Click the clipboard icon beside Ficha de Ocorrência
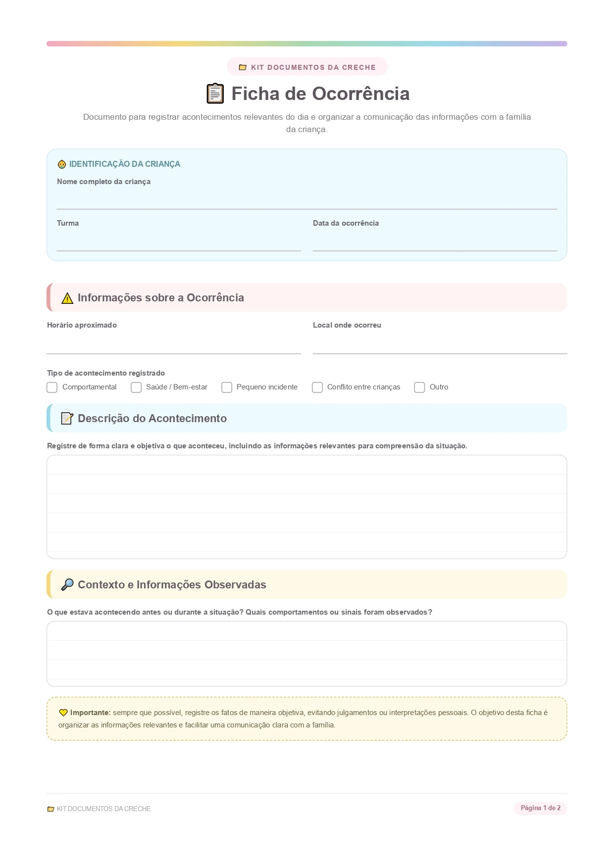Viewport: 614px width, 868px height. click(215, 94)
